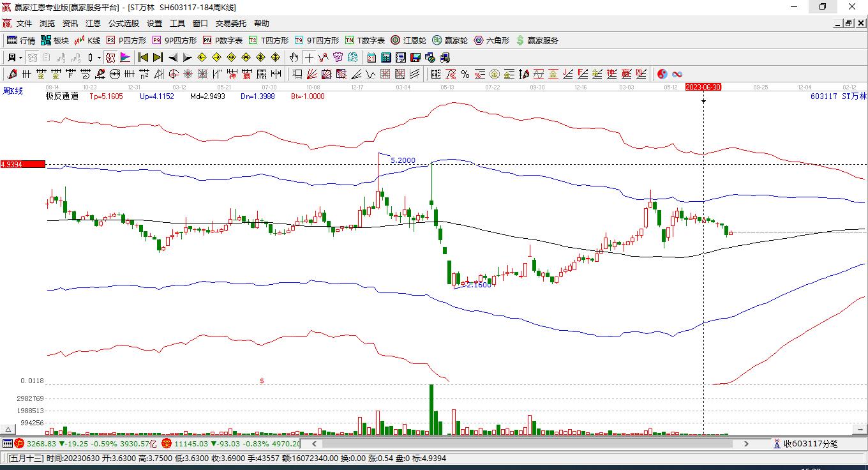Open the 9P四方形 tool

174,40
